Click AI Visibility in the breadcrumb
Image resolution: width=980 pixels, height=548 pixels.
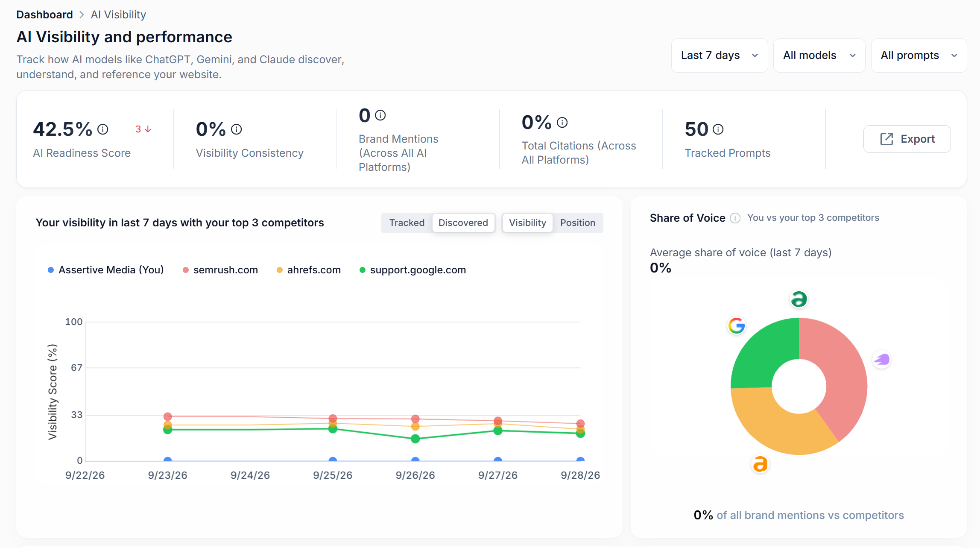click(118, 15)
